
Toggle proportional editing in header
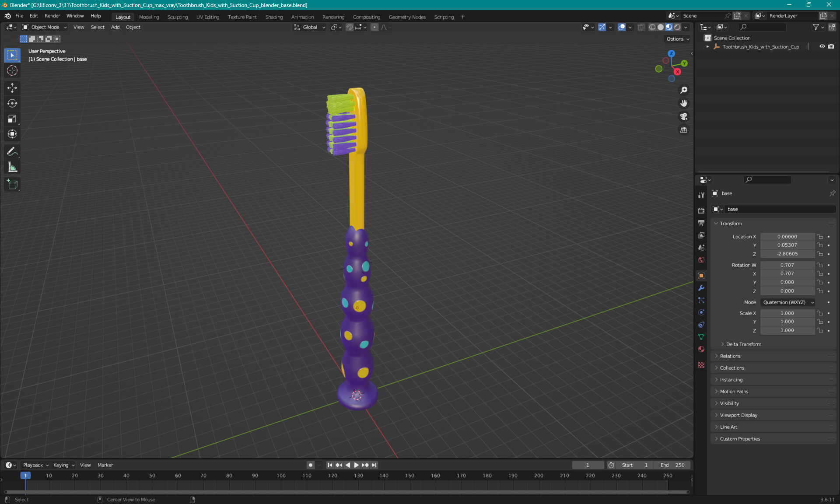click(374, 27)
